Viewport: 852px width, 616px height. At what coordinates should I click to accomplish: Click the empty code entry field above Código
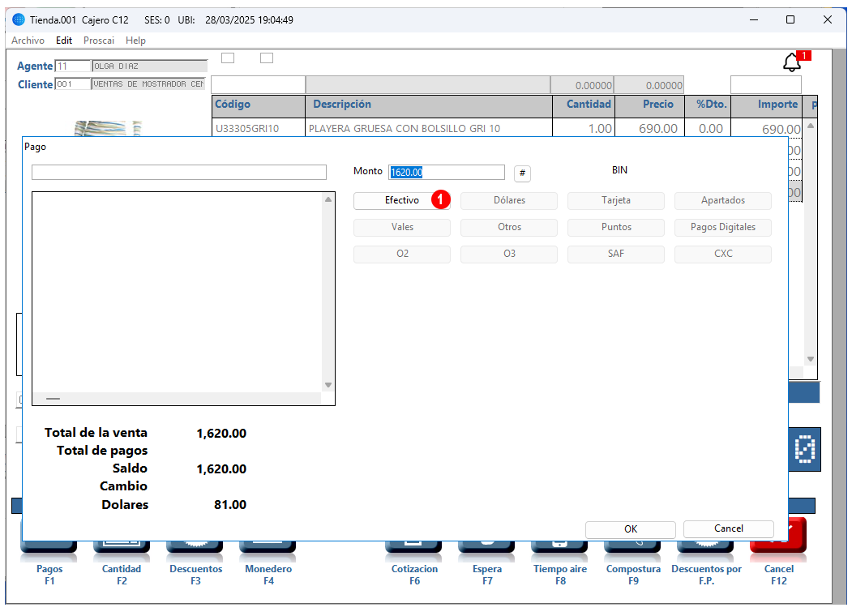258,85
